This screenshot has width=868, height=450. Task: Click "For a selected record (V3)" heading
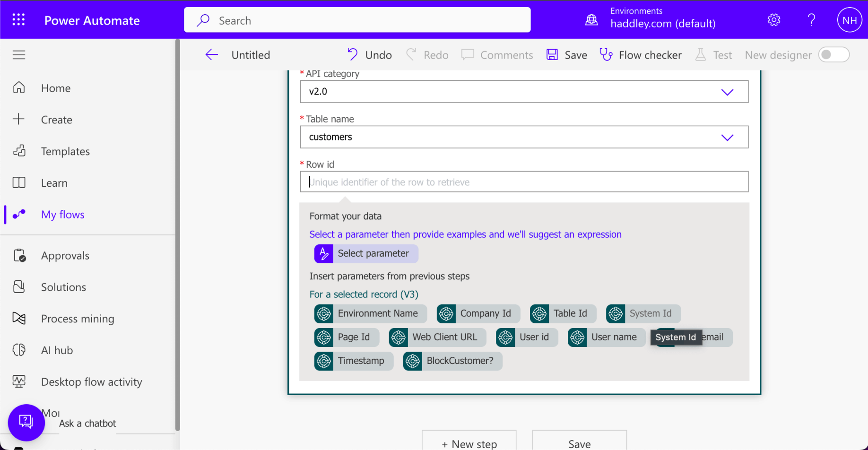coord(364,294)
